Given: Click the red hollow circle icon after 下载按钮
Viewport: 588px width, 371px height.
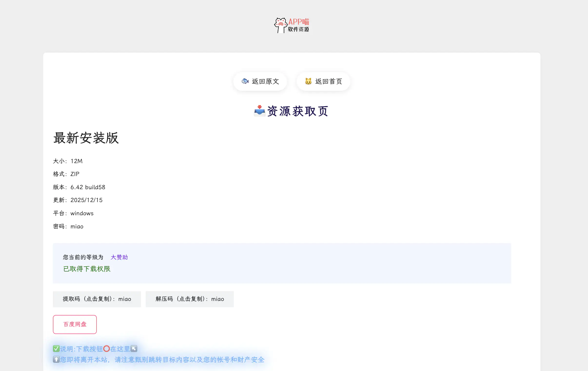Looking at the screenshot, I should coord(106,349).
